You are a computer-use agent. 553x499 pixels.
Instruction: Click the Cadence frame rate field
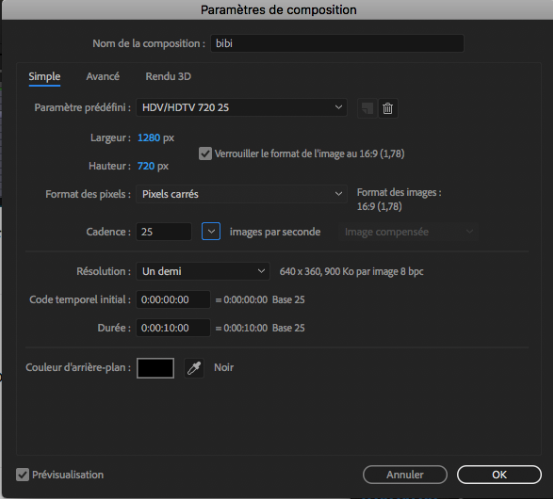click(x=164, y=232)
